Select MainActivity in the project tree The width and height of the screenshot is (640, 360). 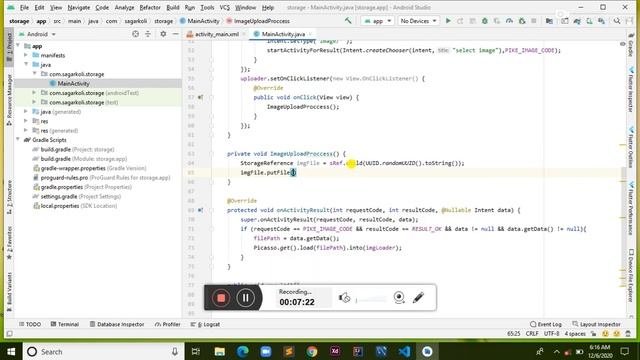73,83
